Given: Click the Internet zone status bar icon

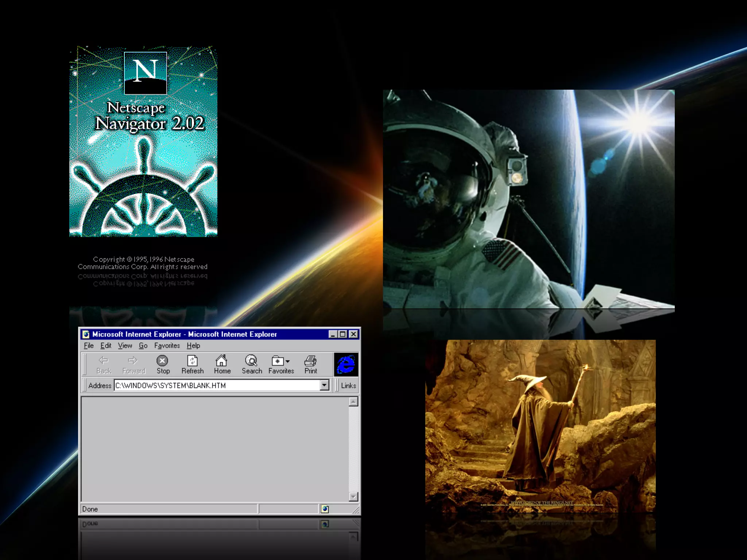Looking at the screenshot, I should [x=325, y=509].
